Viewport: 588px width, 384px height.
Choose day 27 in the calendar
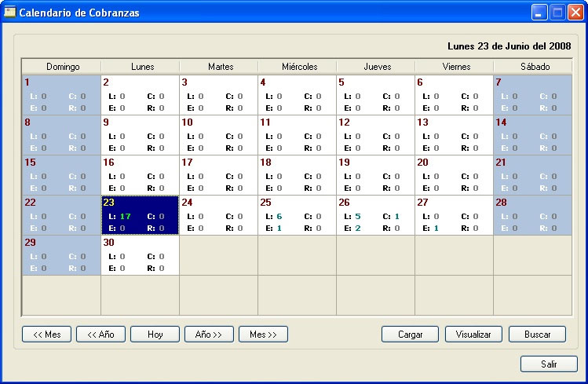coord(454,214)
